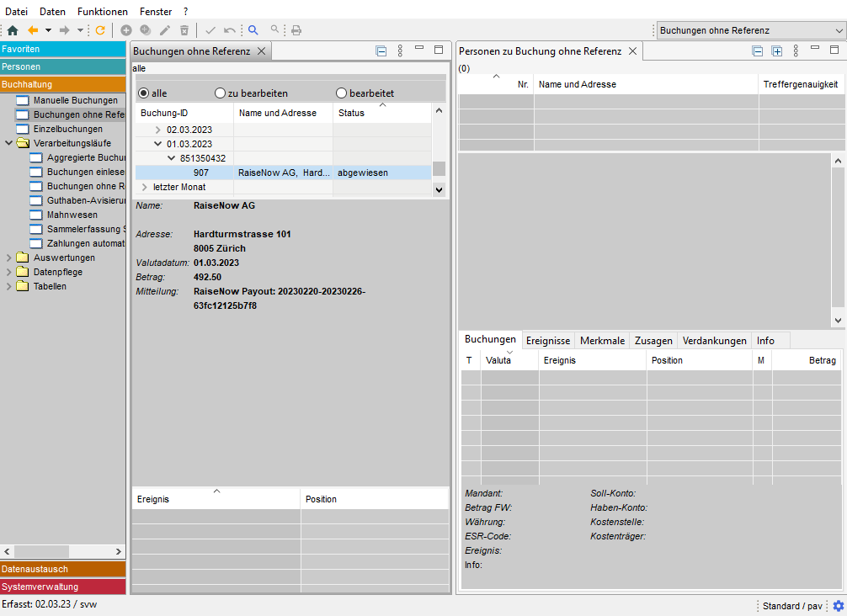
Task: Click the orange refresh icon
Action: click(100, 30)
